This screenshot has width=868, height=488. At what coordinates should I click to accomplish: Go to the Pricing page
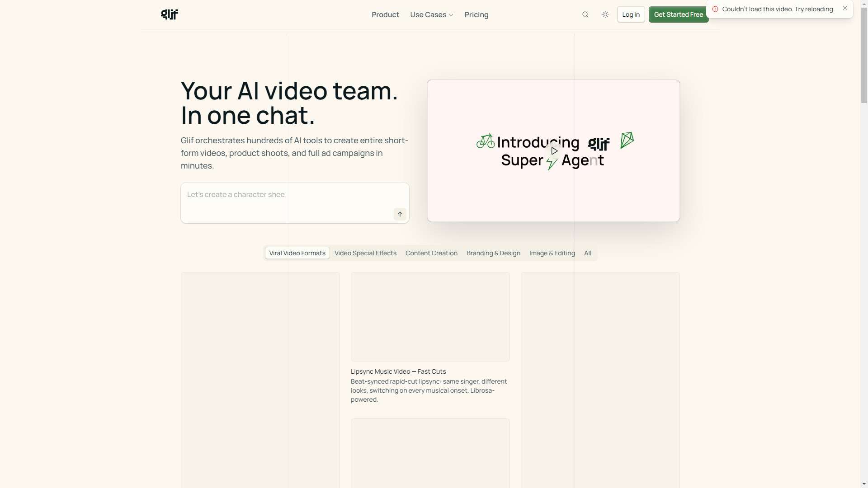[476, 14]
